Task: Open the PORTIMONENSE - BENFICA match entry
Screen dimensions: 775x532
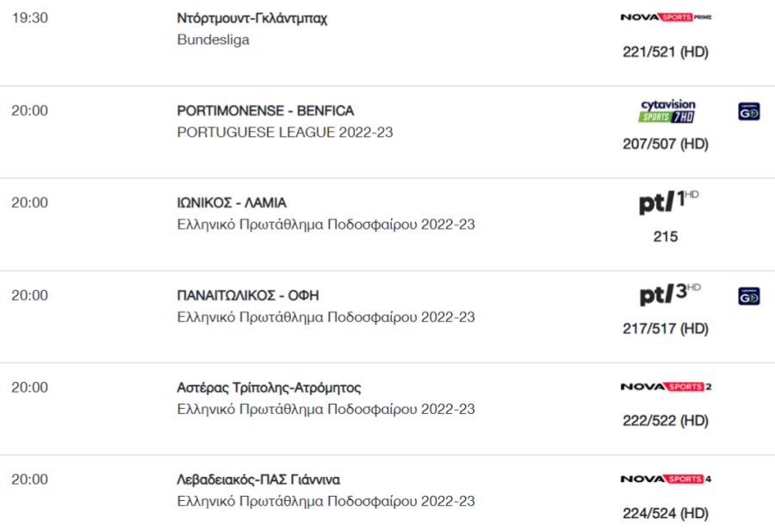Action: pyautogui.click(x=265, y=111)
